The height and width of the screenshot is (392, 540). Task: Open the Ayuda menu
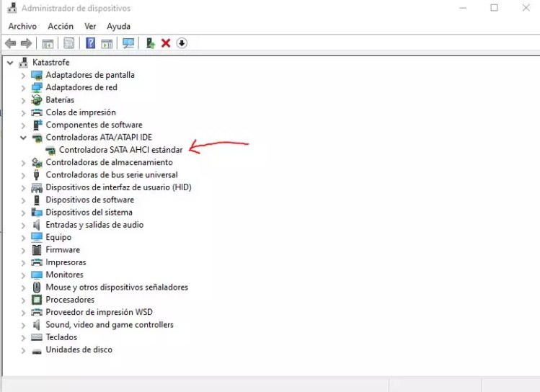[x=118, y=27]
